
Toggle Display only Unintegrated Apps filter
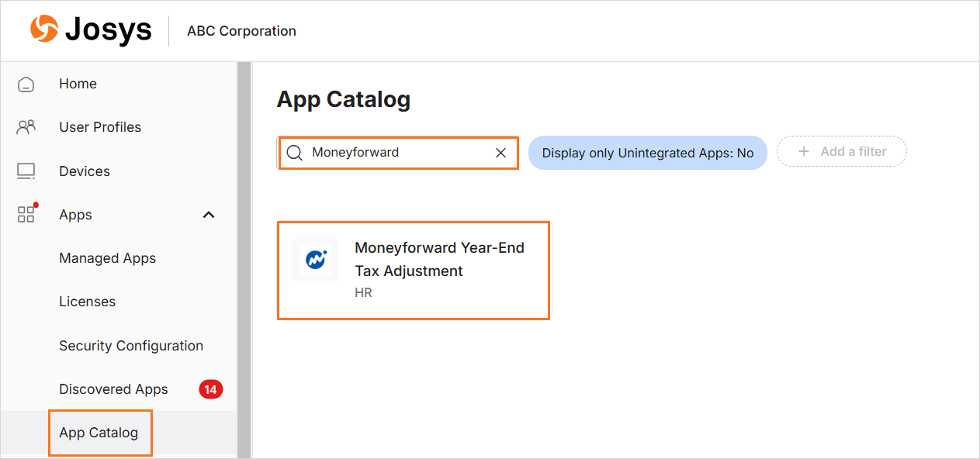point(648,153)
